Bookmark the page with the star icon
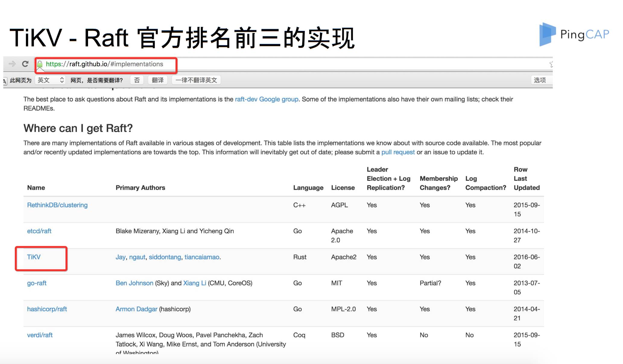Screen dimensions: 623x364 pos(551,64)
